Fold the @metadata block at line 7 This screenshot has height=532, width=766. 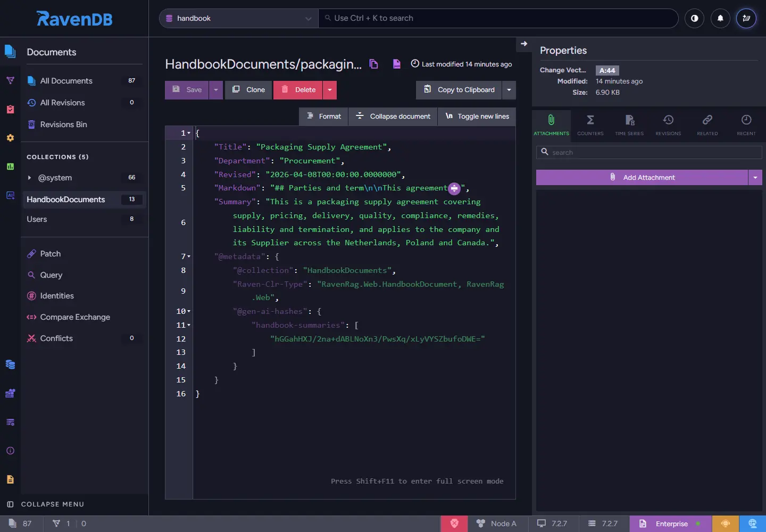189,256
